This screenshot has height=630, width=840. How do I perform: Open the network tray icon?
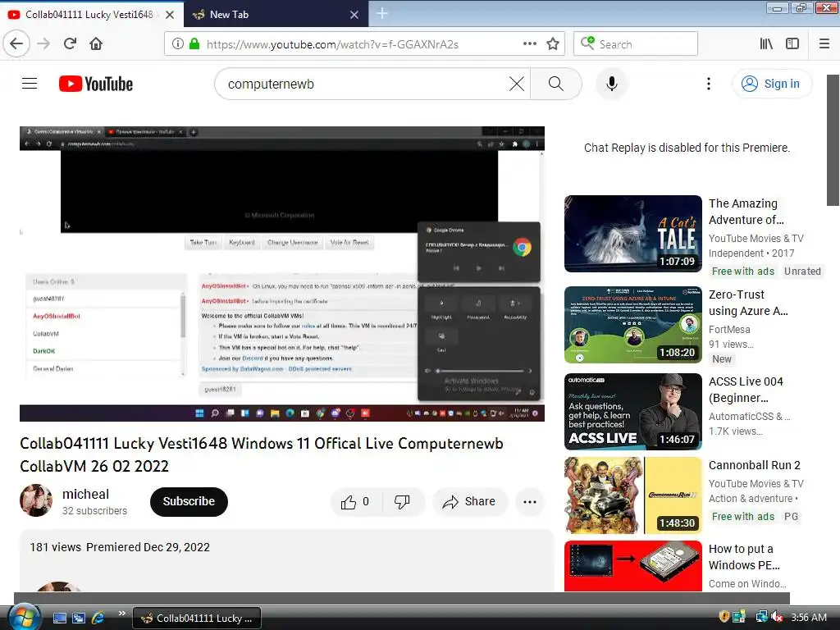[x=761, y=617]
